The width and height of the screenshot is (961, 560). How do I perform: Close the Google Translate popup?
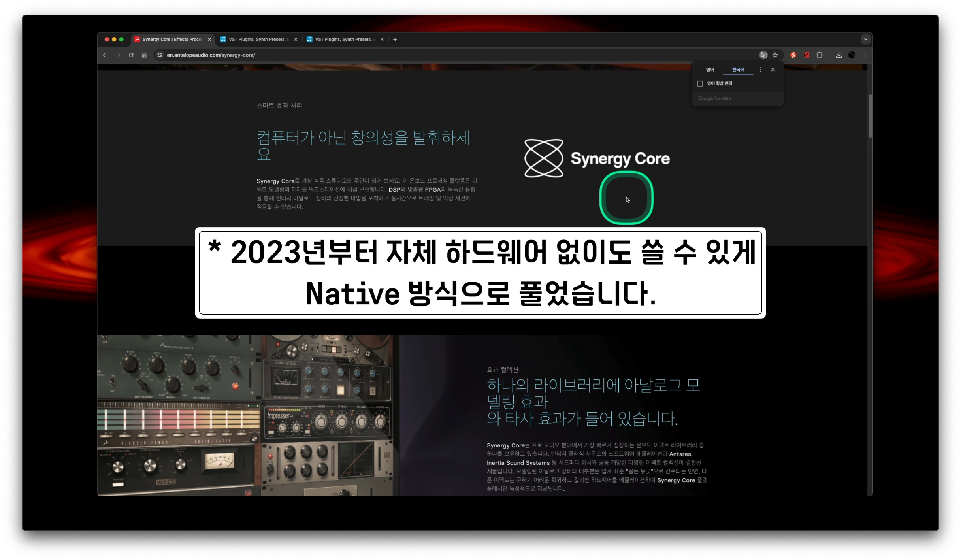(x=773, y=70)
